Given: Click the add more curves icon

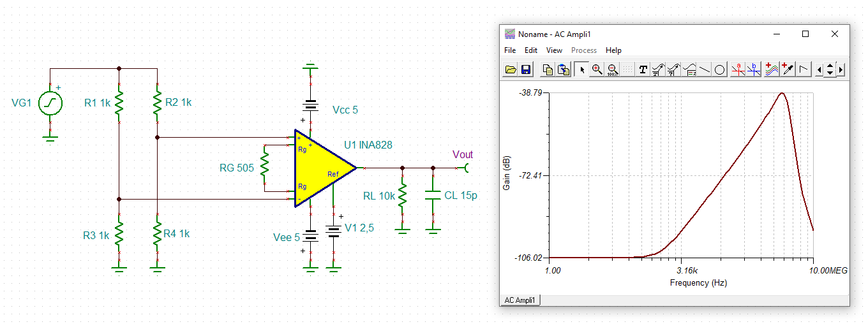Looking at the screenshot, I should click(x=772, y=69).
